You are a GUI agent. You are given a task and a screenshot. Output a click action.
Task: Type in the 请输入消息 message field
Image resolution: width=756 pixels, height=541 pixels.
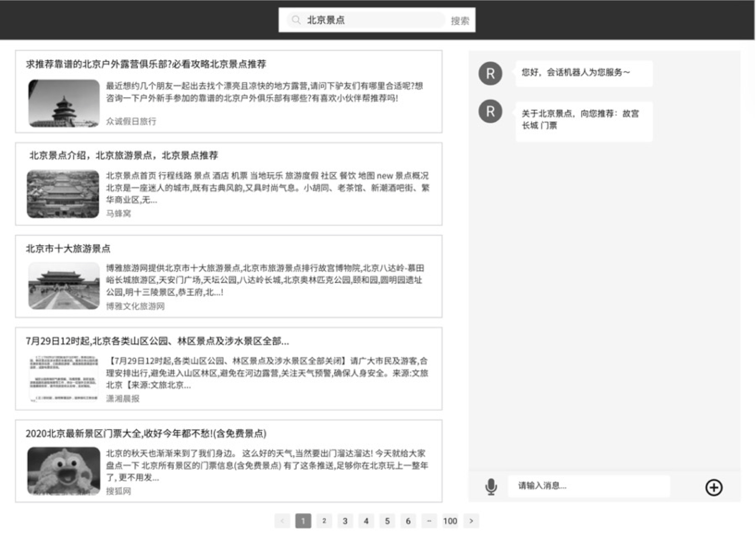(589, 486)
